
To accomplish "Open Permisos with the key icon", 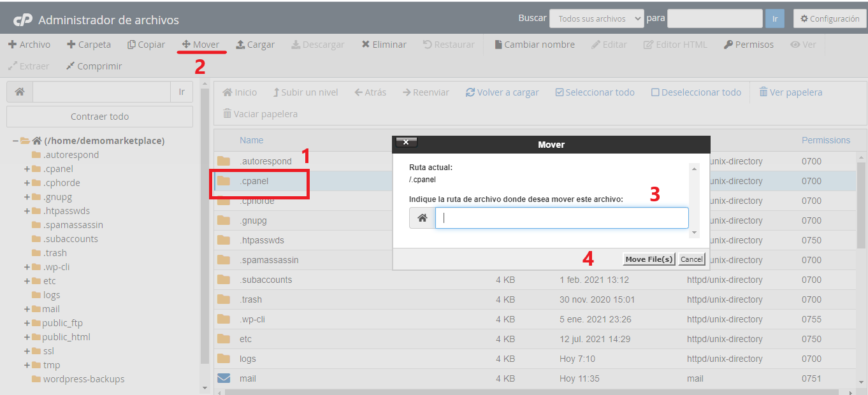I will pyautogui.click(x=728, y=45).
